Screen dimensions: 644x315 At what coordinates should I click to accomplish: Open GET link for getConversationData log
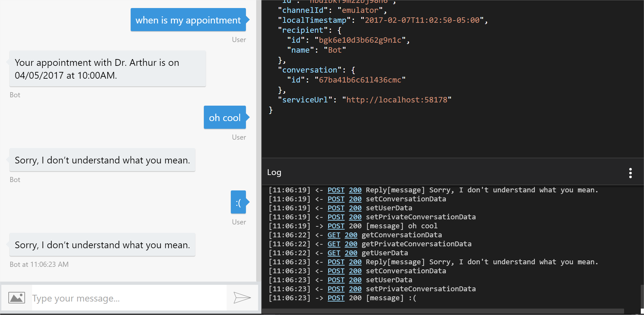[334, 235]
